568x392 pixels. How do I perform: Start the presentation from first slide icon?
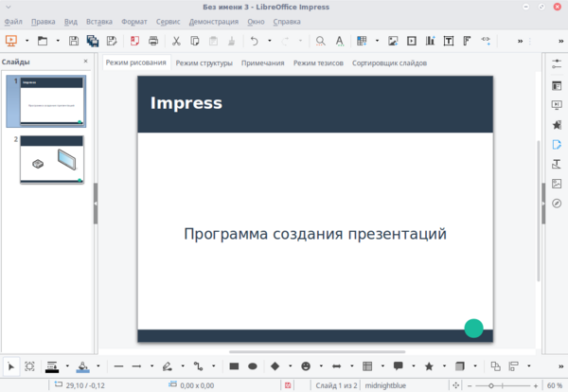(11, 41)
